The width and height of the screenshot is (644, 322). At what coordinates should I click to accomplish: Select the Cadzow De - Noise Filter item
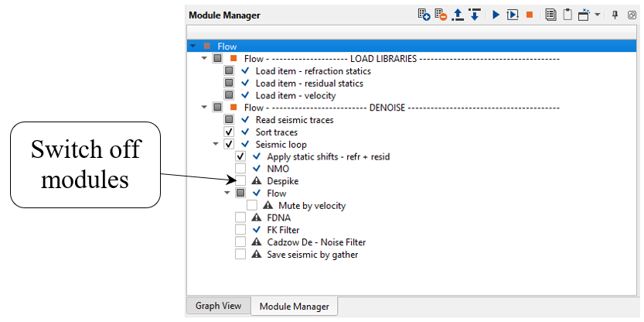(316, 242)
